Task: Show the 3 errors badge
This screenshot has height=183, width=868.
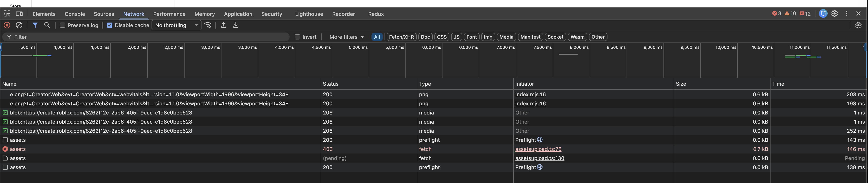Action: click(x=776, y=13)
